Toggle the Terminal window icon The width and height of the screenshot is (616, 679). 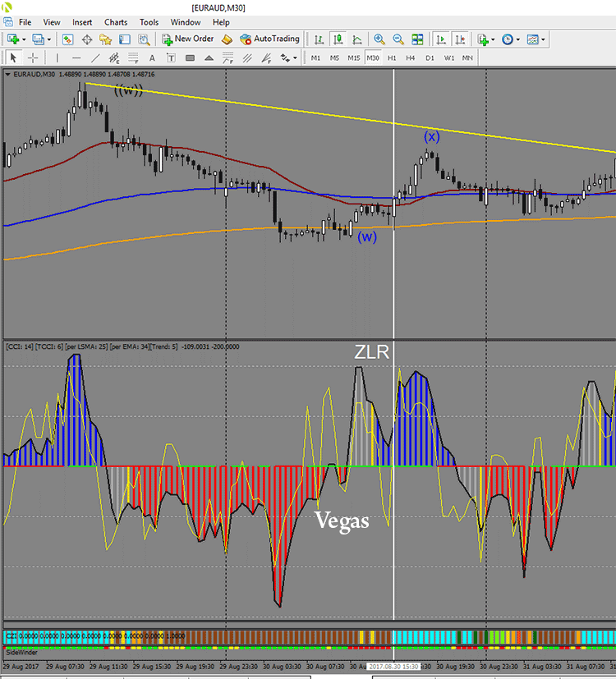(125, 39)
